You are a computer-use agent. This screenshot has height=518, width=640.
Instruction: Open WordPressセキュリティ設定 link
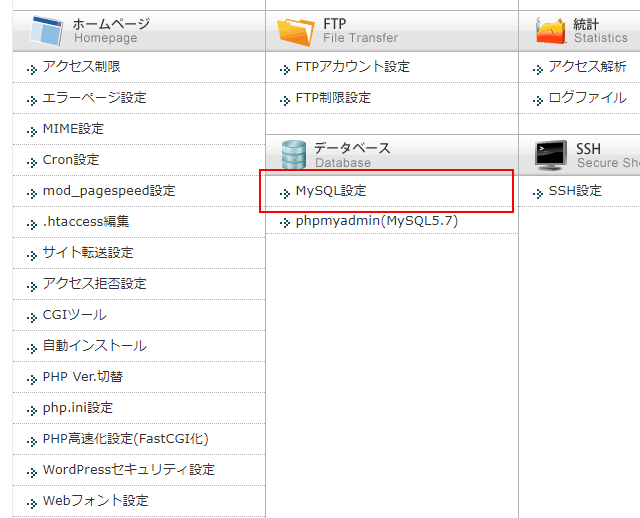coord(129,470)
